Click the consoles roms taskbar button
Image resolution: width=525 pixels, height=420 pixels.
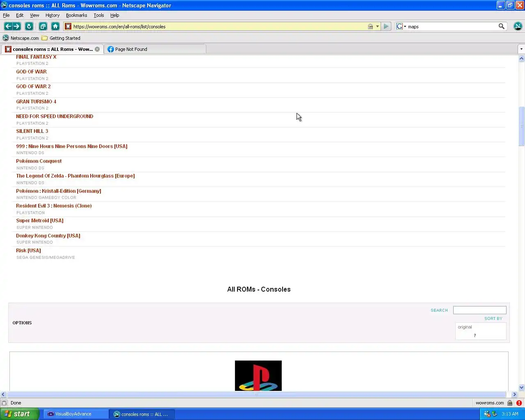142,414
